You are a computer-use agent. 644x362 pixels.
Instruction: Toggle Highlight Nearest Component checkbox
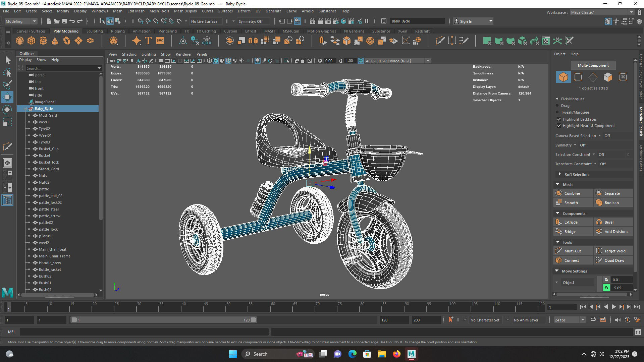(x=559, y=126)
